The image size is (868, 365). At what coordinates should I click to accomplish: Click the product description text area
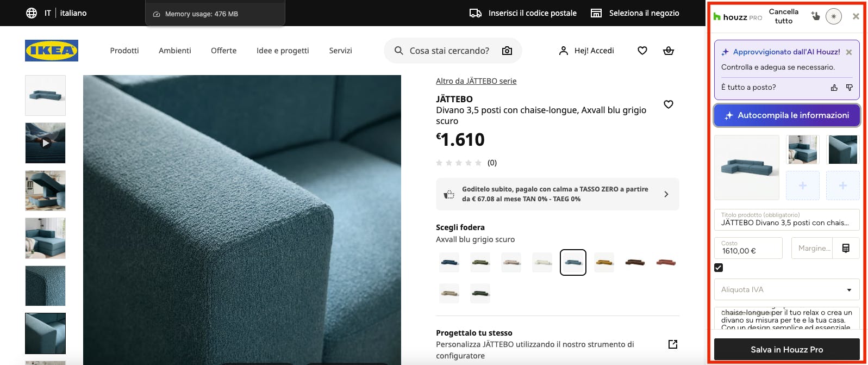(786, 318)
